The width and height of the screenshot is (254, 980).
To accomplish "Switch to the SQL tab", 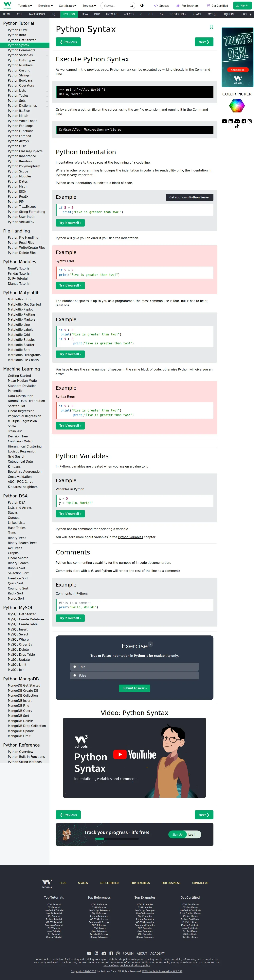I will point(54,14).
